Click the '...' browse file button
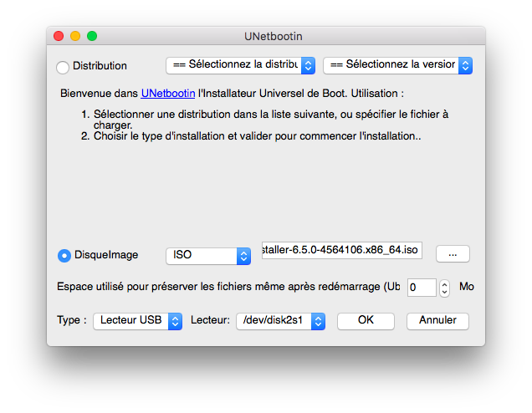This screenshot has height=413, width=532. coord(453,254)
